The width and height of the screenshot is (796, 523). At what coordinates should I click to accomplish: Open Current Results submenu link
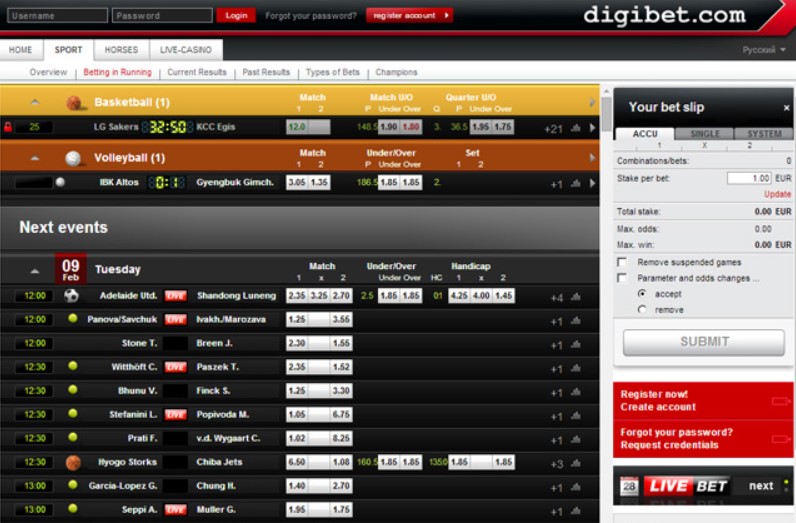[197, 72]
